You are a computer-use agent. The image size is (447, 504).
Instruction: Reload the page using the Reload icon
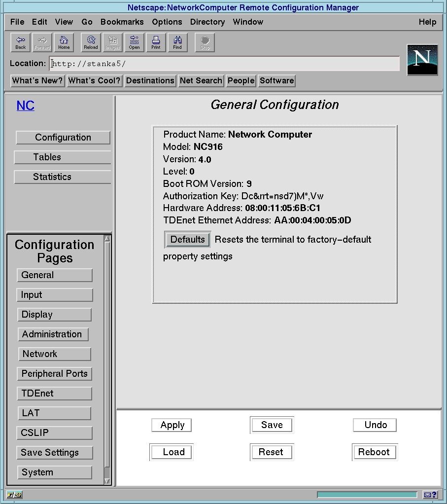91,42
